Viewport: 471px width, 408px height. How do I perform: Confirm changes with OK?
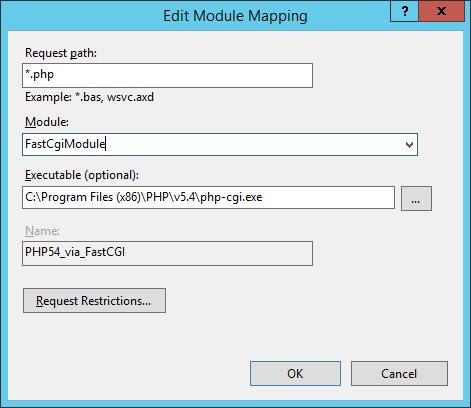pyautogui.click(x=295, y=374)
